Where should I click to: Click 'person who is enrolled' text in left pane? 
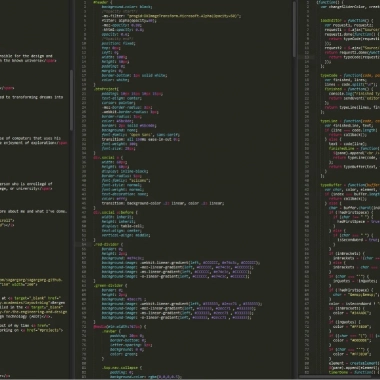[x=26, y=184]
